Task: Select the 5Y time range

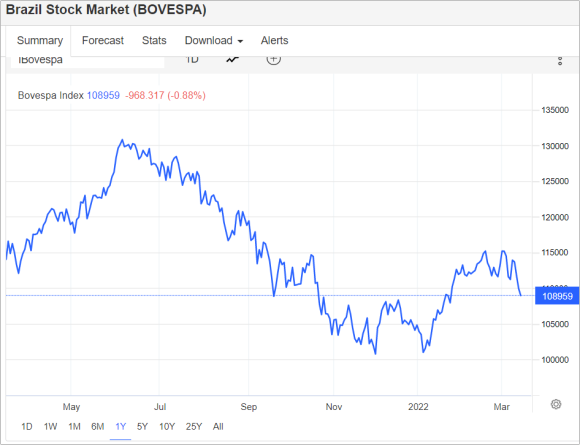Action: click(x=142, y=427)
